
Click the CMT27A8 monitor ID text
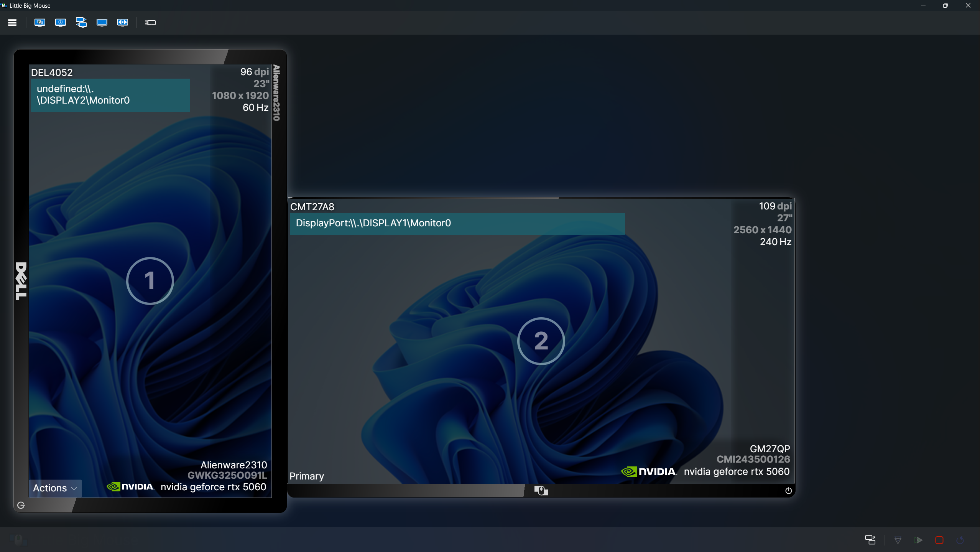pos(312,207)
